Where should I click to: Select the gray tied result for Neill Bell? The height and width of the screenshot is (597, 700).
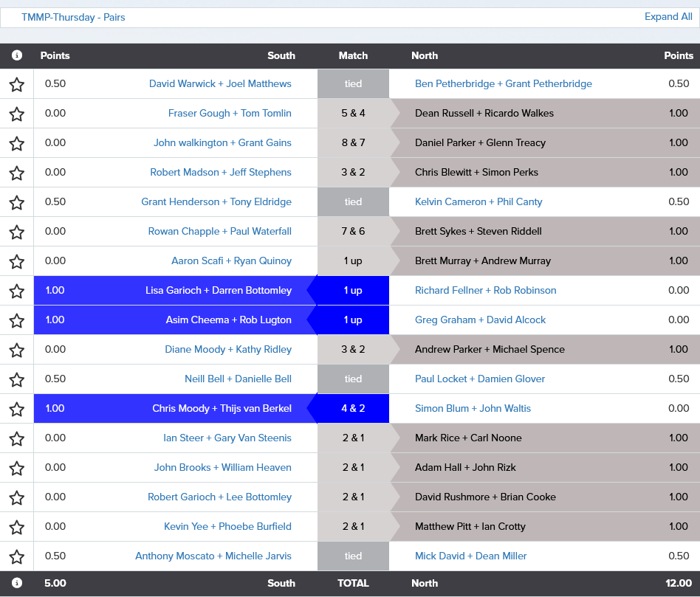point(353,379)
